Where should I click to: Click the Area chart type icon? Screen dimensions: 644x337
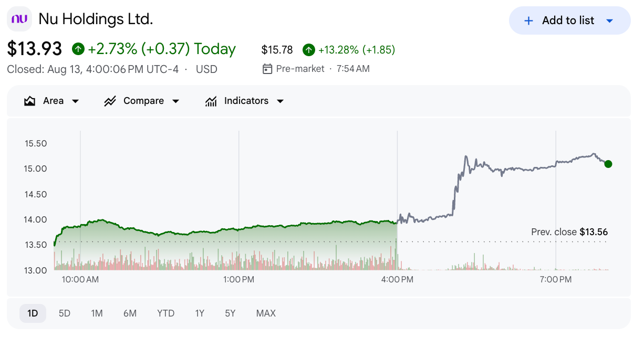(29, 101)
